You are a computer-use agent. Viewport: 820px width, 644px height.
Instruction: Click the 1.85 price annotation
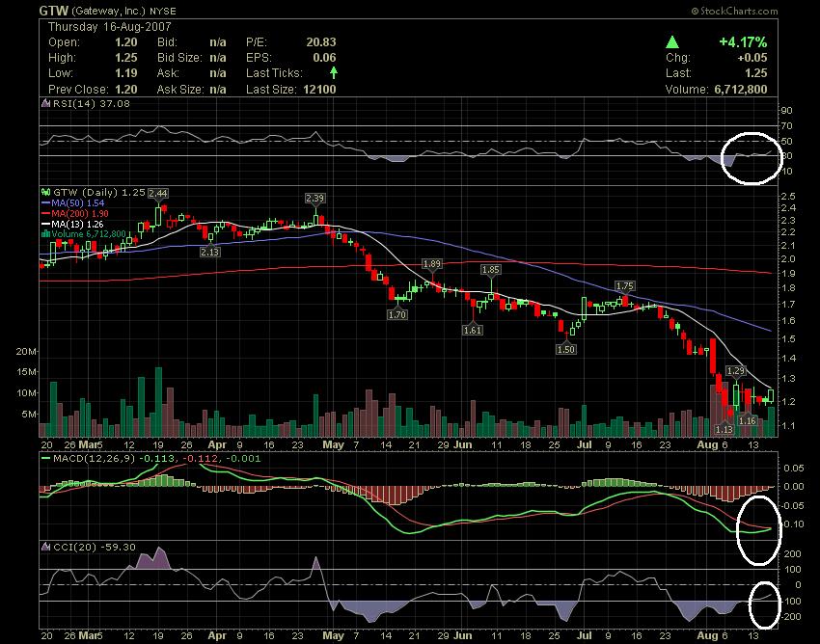[491, 270]
